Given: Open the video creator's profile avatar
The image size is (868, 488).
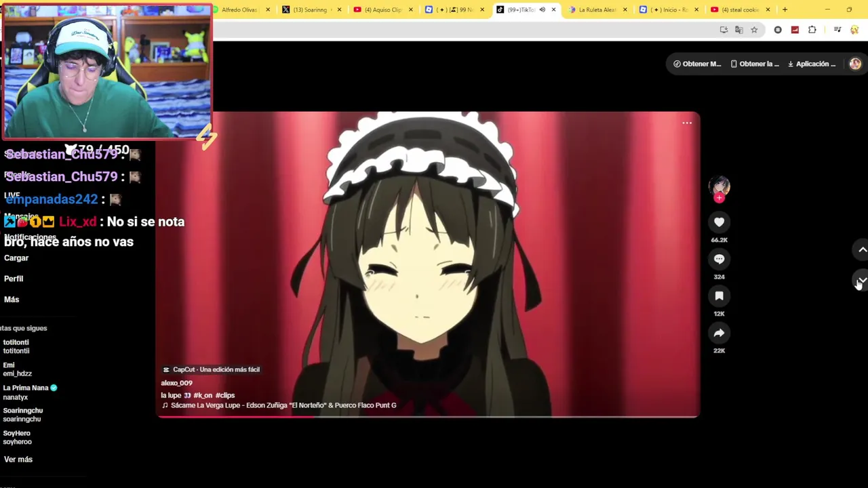Looking at the screenshot, I should point(719,185).
